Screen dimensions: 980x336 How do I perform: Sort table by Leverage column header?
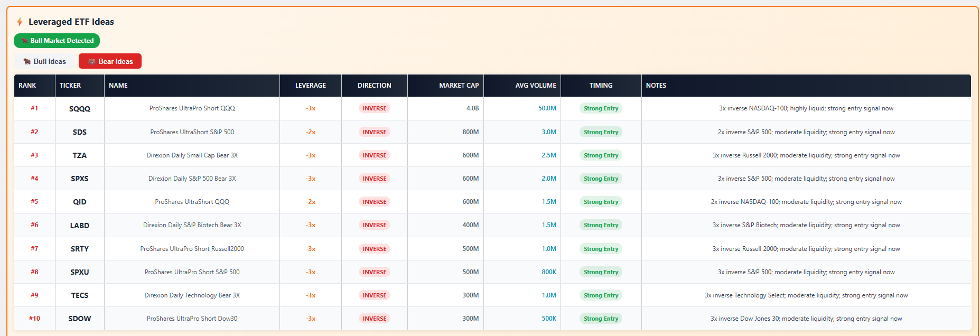tap(310, 86)
